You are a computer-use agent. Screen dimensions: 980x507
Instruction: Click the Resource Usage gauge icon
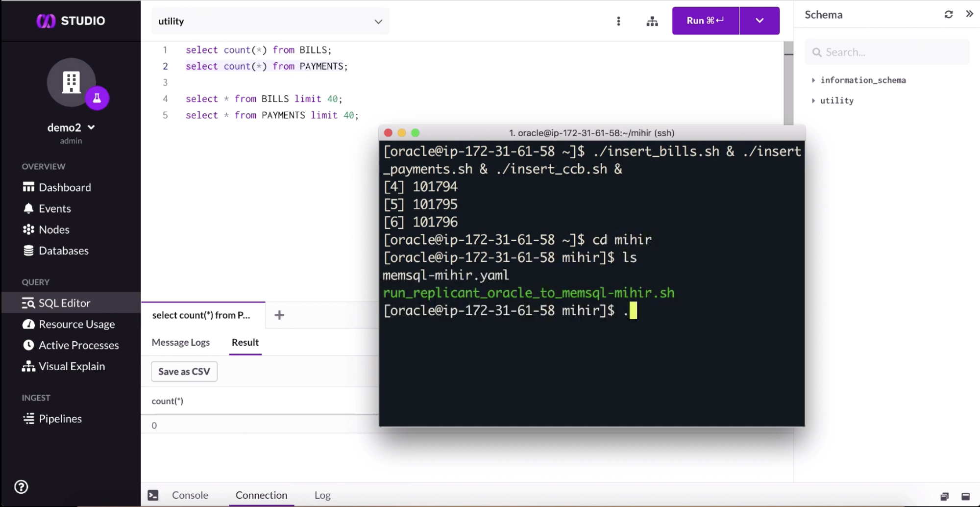point(28,324)
